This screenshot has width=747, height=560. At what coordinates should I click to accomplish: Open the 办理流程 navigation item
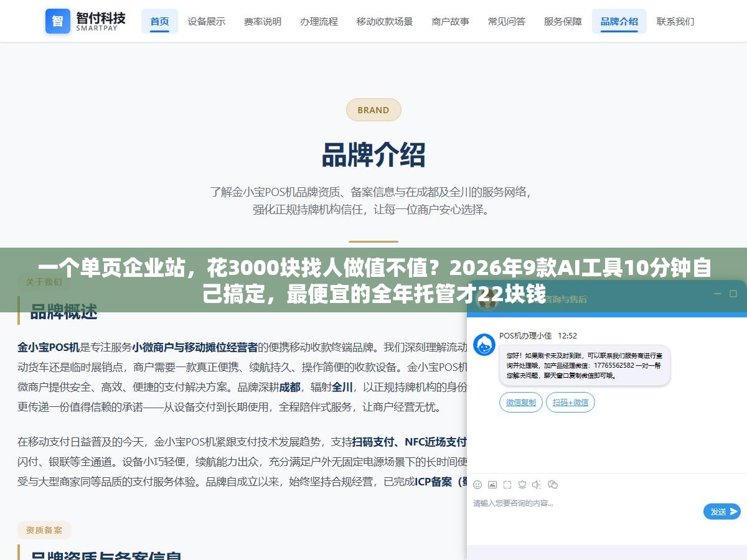click(x=319, y=21)
